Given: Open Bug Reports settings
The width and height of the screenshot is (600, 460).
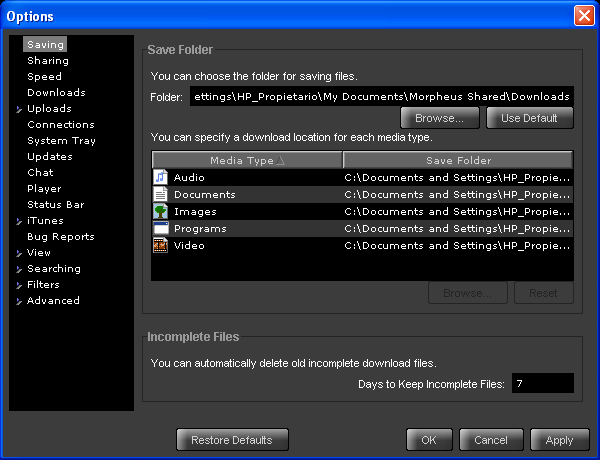Looking at the screenshot, I should pos(60,237).
